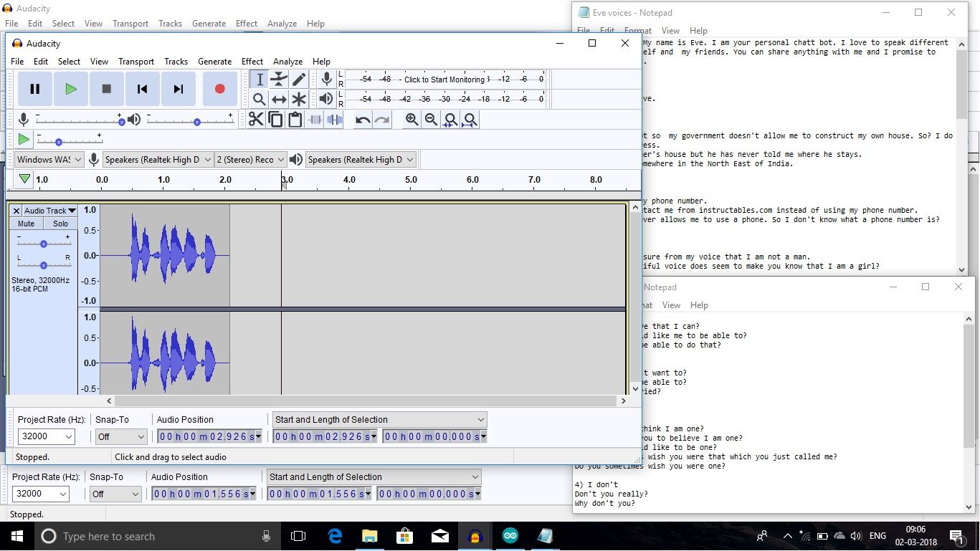Select the Multi-Tool mode
Viewport: 980px width, 551px height.
point(299,99)
